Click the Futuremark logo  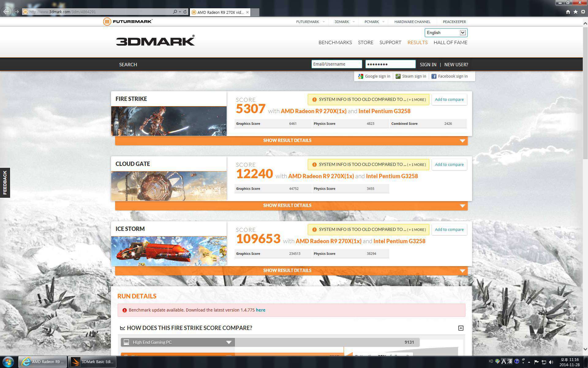pyautogui.click(x=128, y=21)
